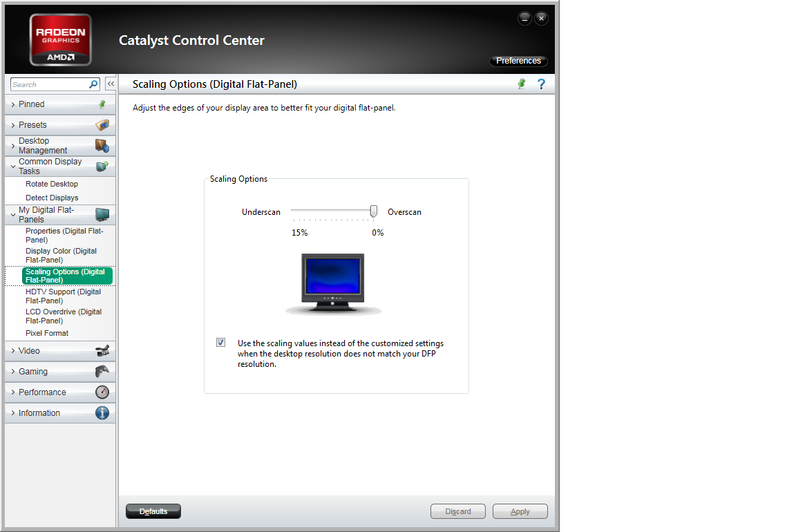The image size is (796, 532).
Task: Open Rotate Desktop page
Action: pos(52,184)
